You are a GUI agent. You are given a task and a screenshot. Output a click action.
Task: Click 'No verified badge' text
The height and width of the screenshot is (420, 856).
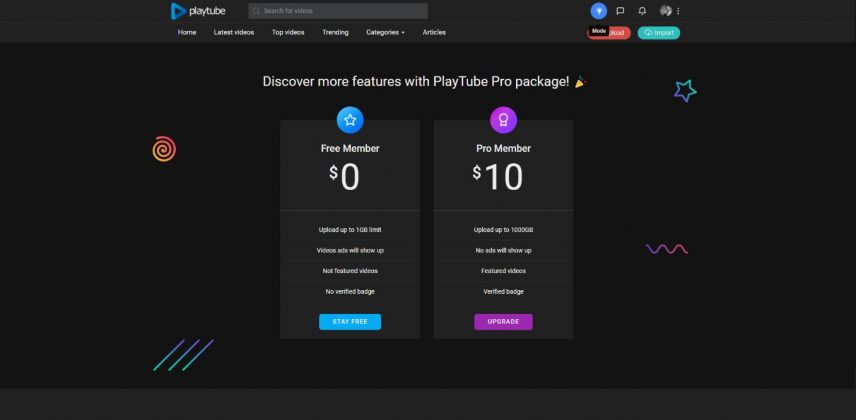350,292
